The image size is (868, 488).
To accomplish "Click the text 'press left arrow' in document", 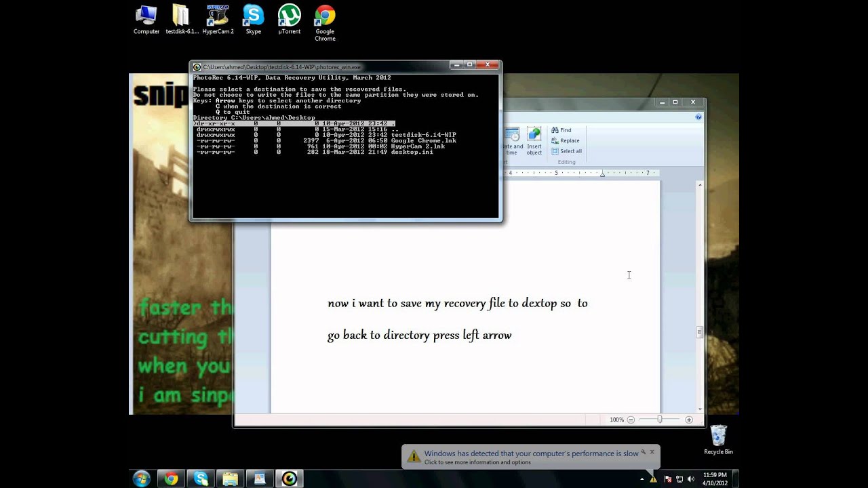I will [x=473, y=335].
